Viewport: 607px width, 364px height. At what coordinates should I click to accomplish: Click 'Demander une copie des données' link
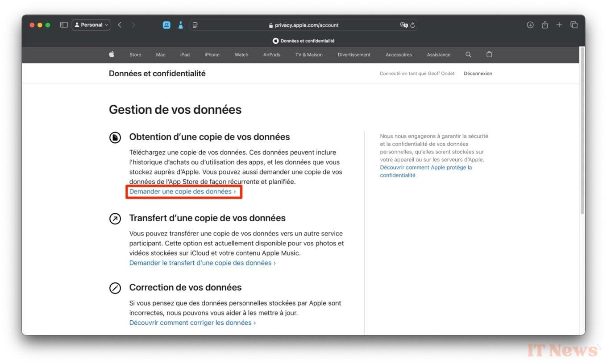(183, 191)
